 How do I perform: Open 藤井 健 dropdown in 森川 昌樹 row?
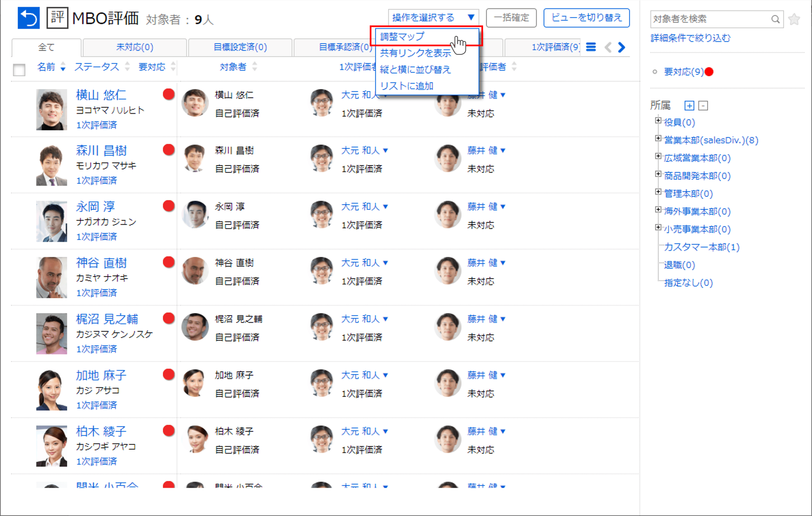point(503,151)
